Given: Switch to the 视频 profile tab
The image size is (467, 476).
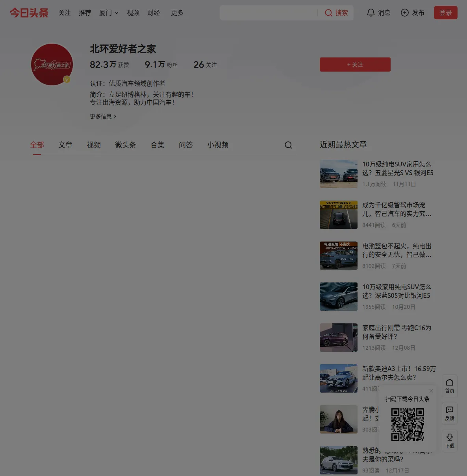Looking at the screenshot, I should 94,145.
